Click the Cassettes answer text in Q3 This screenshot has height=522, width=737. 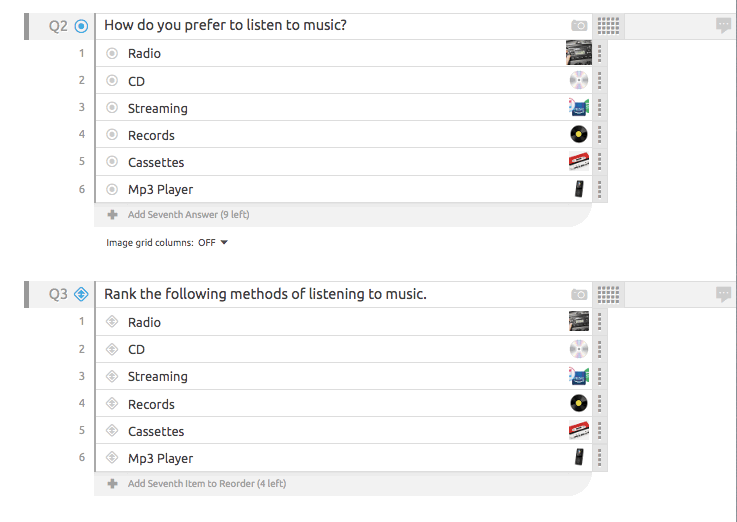click(156, 431)
